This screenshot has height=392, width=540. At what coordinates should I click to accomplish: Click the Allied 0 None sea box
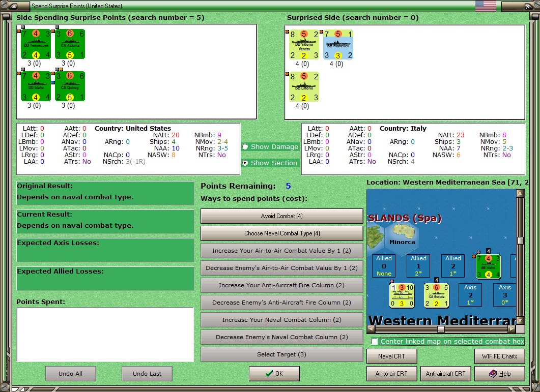pos(384,266)
